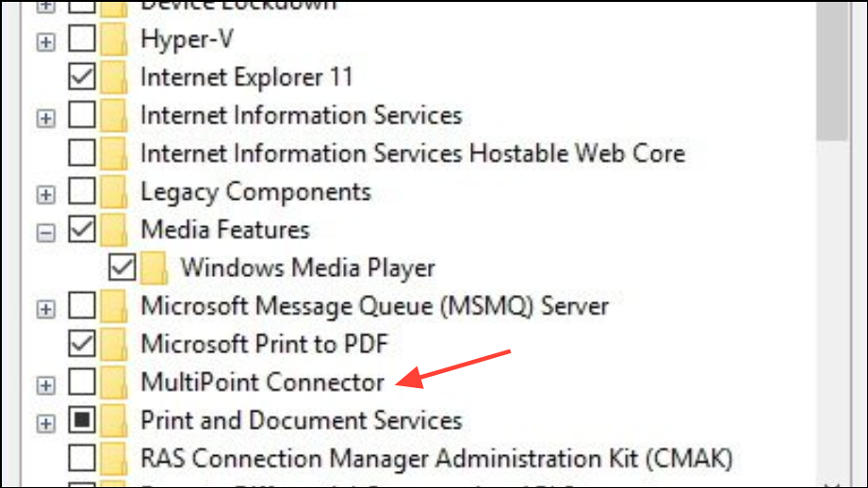Click the Internet Information Services folder icon
The height and width of the screenshot is (488, 868).
coord(114,117)
